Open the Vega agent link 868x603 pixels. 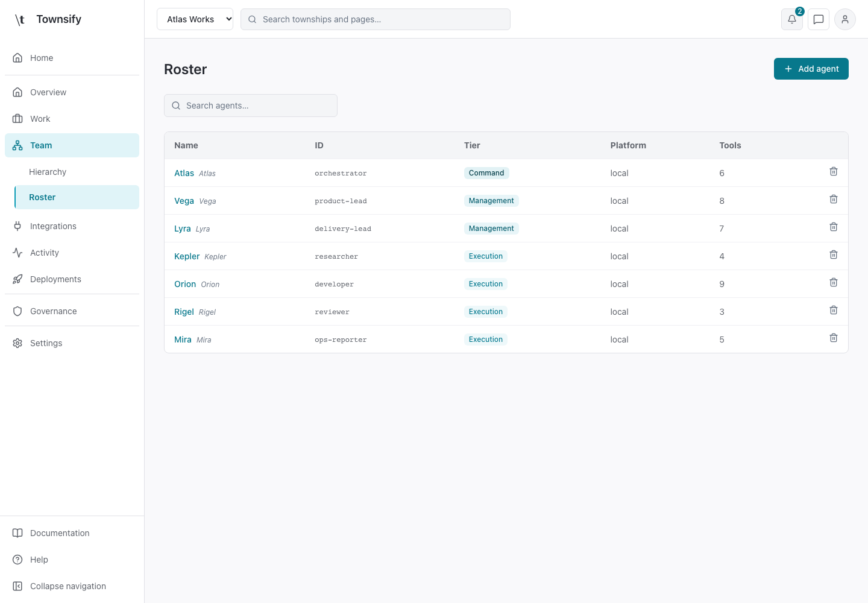[x=184, y=201]
